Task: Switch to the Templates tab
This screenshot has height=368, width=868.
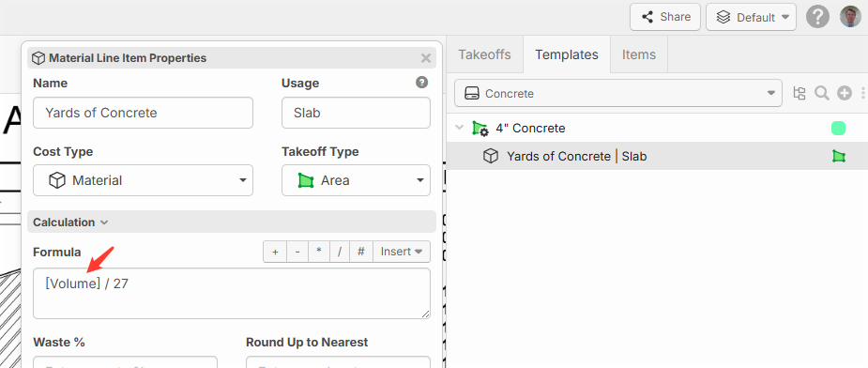Action: [566, 54]
